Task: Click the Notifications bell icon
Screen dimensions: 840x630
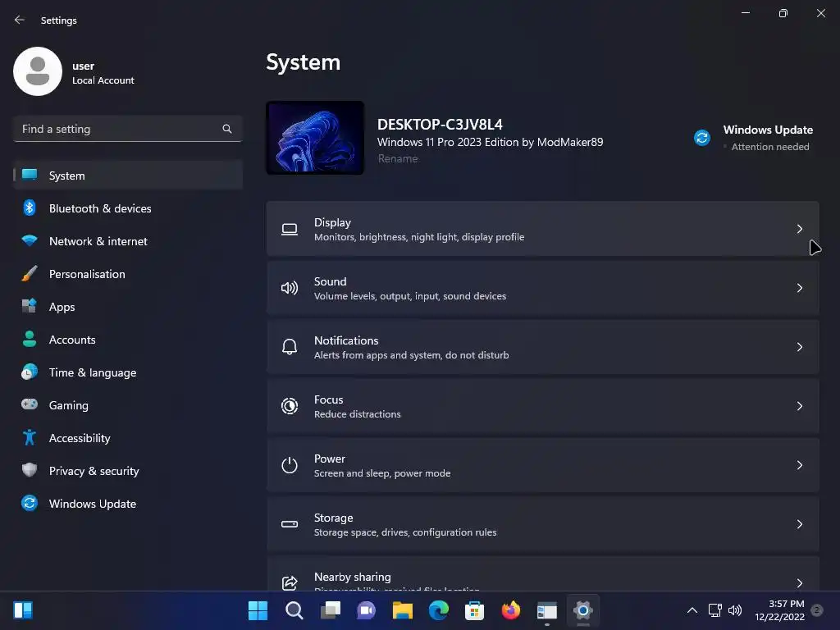Action: pyautogui.click(x=290, y=347)
